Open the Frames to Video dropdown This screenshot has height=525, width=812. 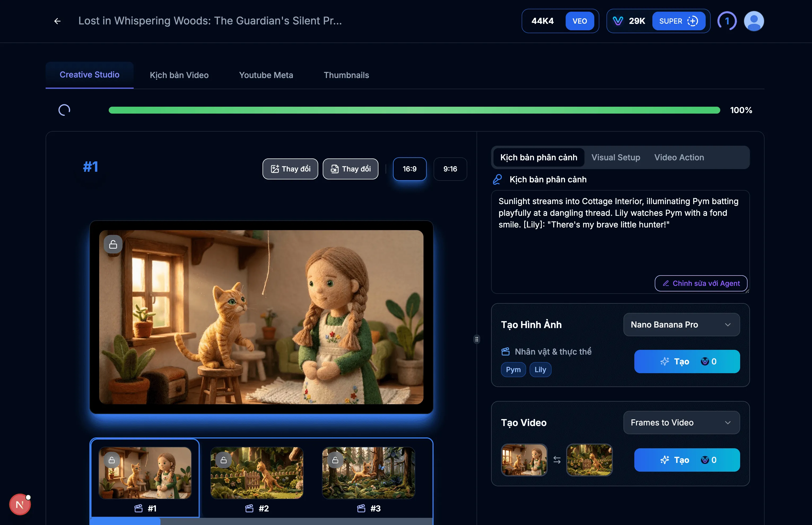point(681,422)
